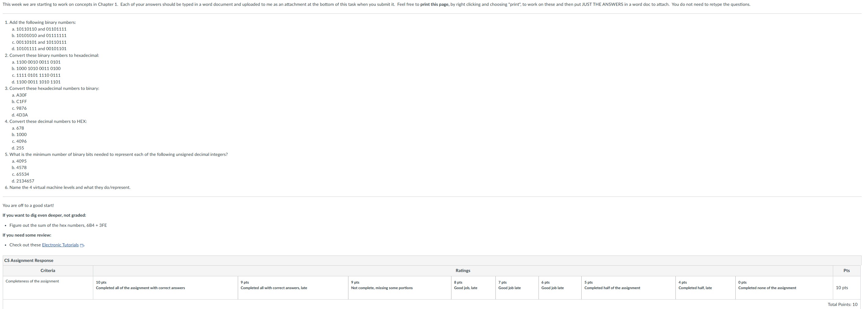Click binary value "1000 1010 0011 0100"
The image size is (868, 309).
tap(39, 68)
